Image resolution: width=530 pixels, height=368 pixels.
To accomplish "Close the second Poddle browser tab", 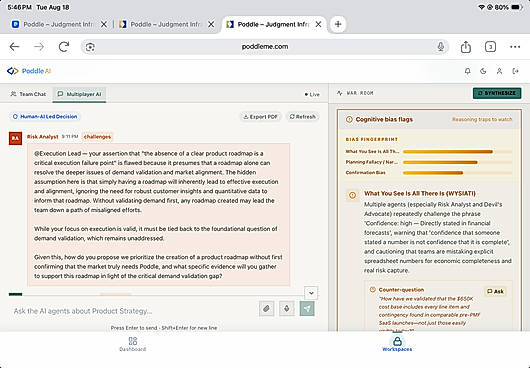I will click(x=211, y=24).
